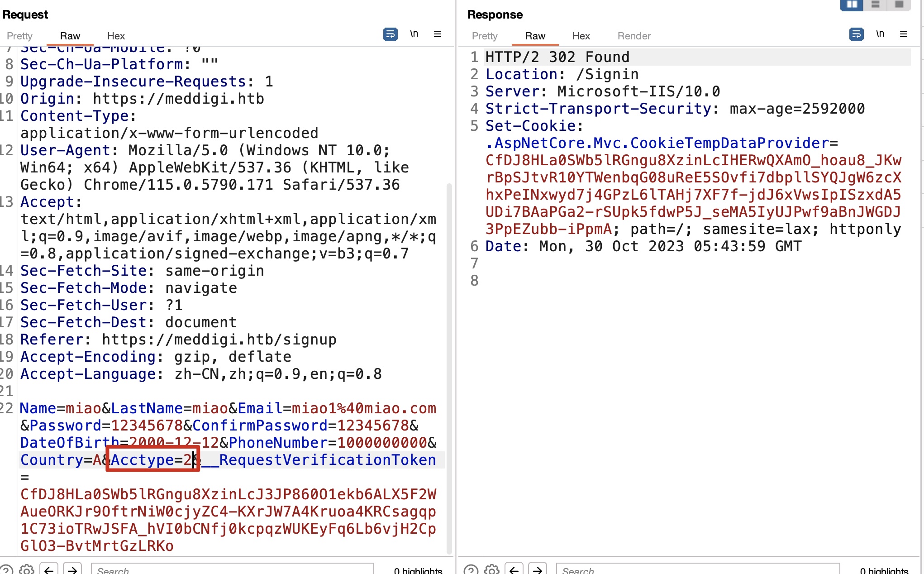Switch to top-bottom stacked layout view
Viewport: 924px width, 574px height.
[876, 5]
